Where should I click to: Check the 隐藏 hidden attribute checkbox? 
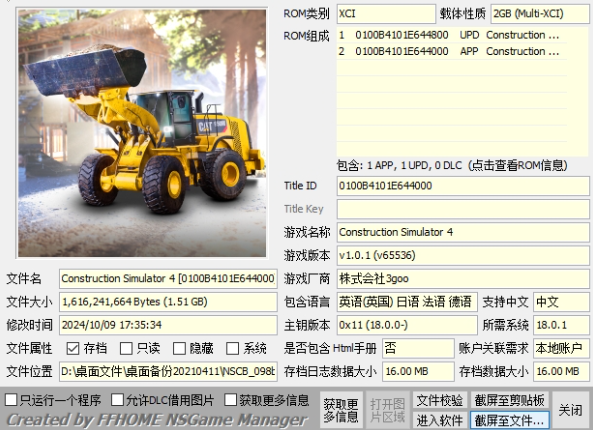click(179, 348)
